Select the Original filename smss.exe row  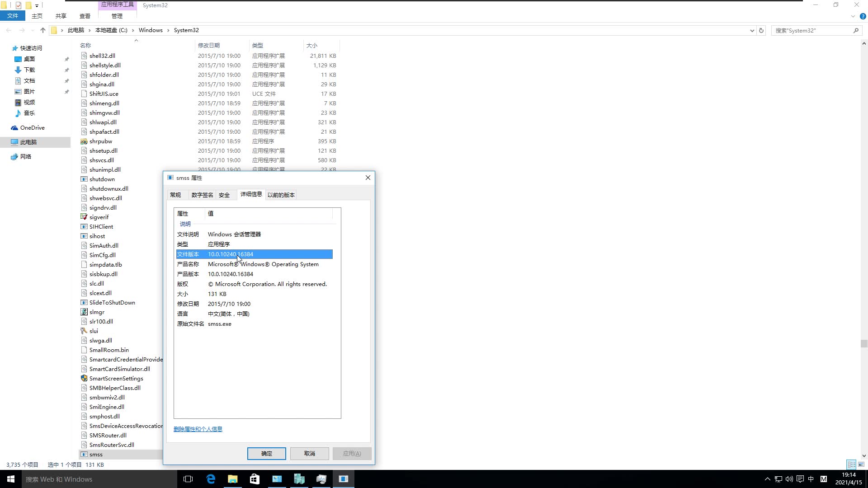click(255, 324)
